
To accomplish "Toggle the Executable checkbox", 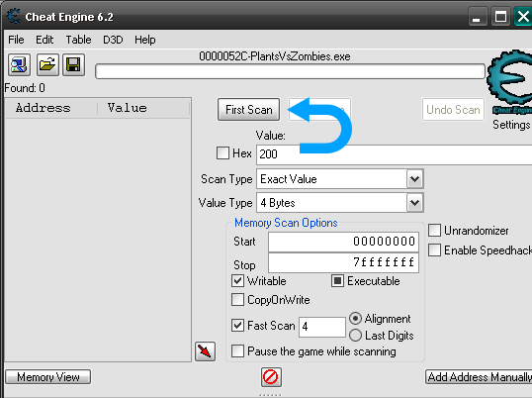I will [337, 281].
